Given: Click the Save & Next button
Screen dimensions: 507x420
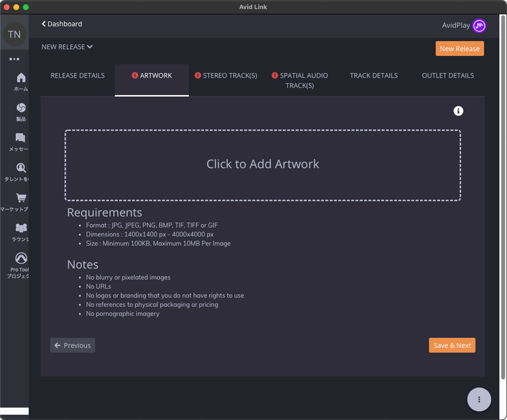Looking at the screenshot, I should (452, 345).
